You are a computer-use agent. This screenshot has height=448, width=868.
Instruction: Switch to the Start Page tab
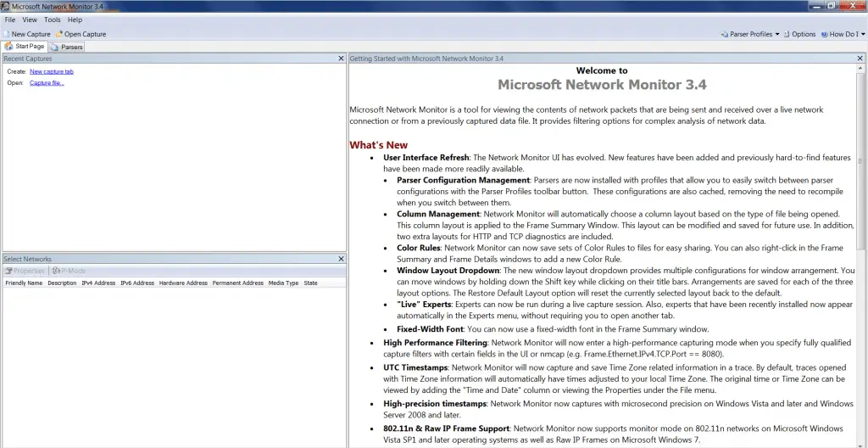click(25, 47)
